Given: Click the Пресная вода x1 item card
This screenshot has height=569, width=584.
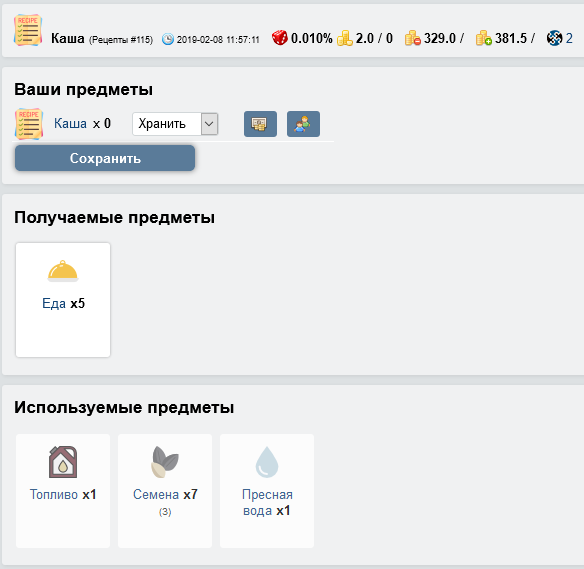Looking at the screenshot, I should click(267, 491).
